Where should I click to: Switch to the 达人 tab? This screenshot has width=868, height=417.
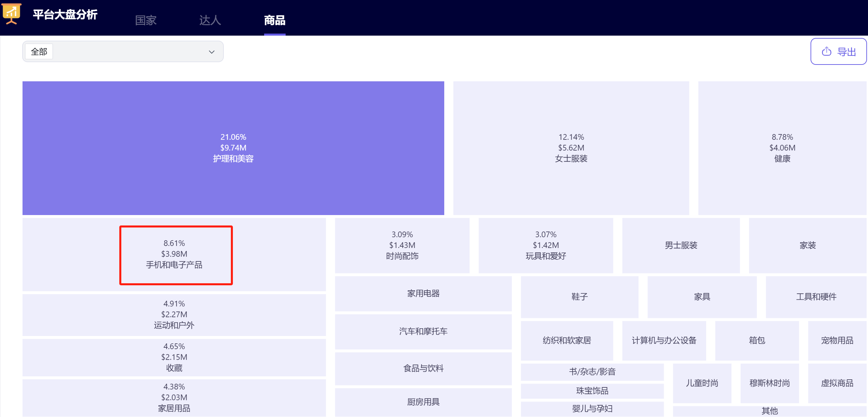point(210,20)
